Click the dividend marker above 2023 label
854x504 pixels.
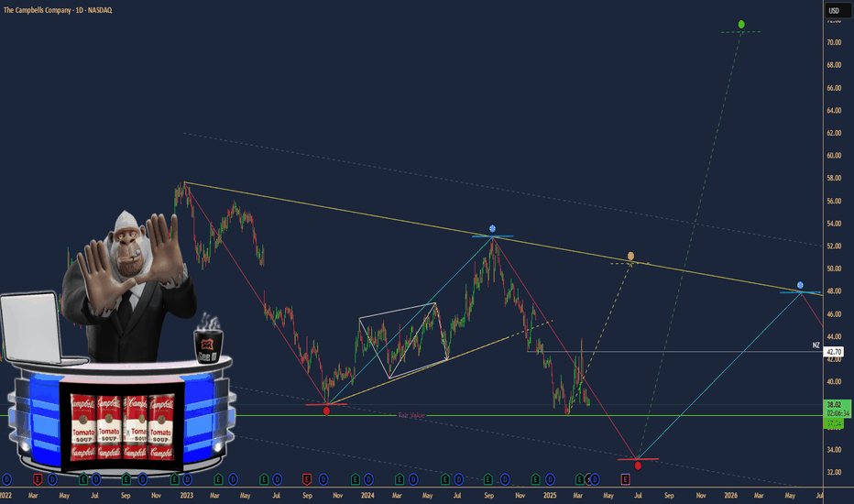(187, 479)
